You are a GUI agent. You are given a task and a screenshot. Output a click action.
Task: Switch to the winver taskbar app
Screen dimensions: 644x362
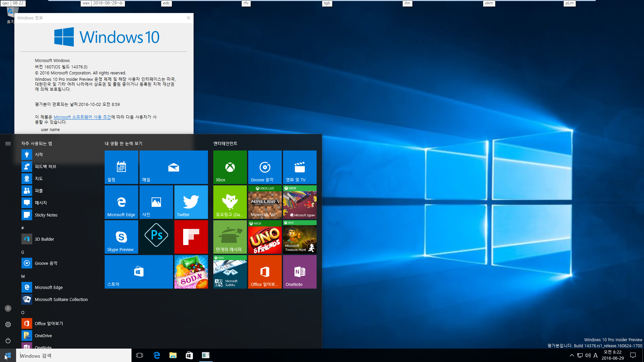206,355
